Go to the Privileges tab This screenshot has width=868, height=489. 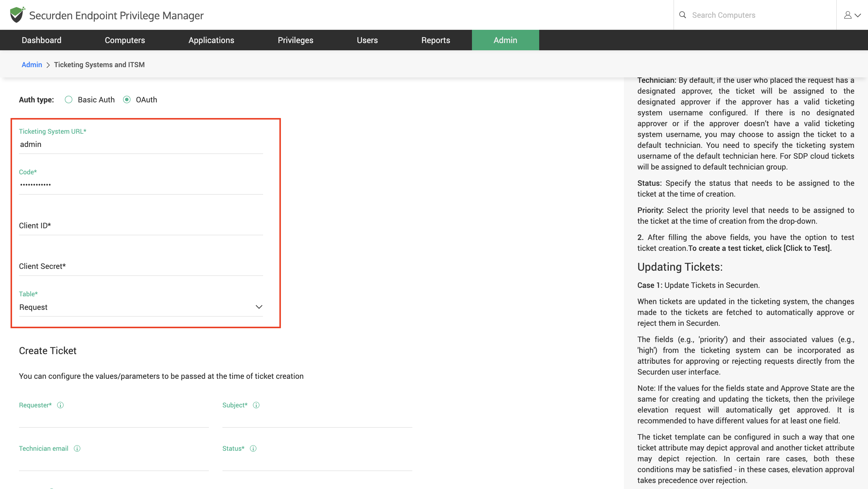295,40
